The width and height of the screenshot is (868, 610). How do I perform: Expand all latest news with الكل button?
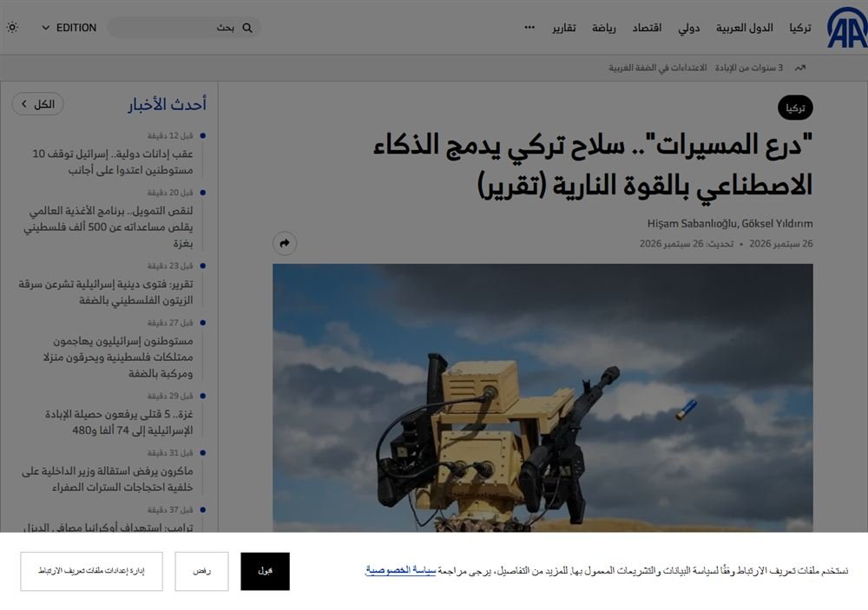click(37, 104)
